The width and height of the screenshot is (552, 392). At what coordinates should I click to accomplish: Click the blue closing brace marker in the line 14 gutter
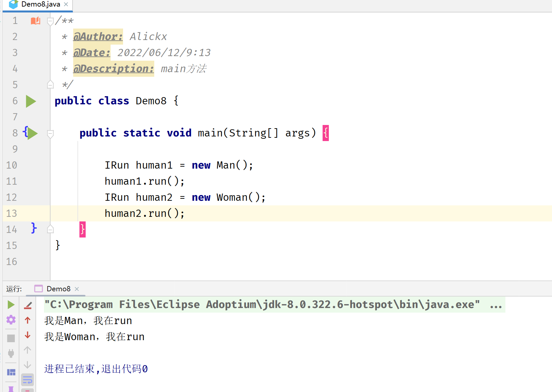click(34, 228)
